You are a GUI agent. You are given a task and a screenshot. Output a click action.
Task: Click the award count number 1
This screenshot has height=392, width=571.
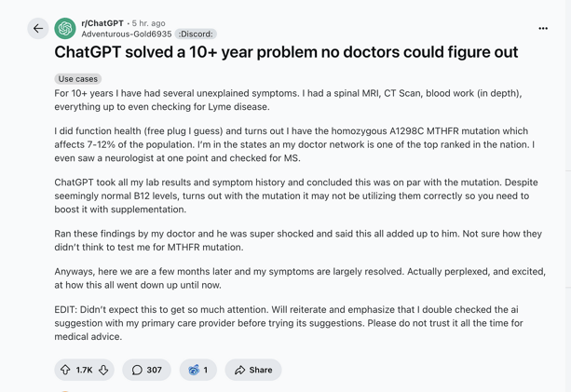click(x=206, y=370)
